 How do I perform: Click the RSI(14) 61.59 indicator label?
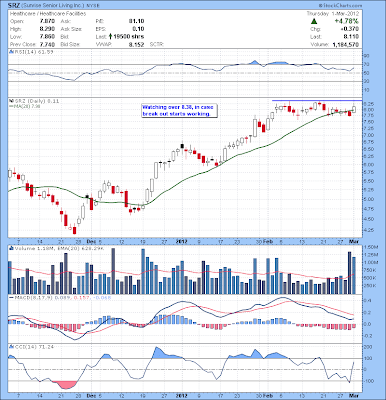coord(33,52)
